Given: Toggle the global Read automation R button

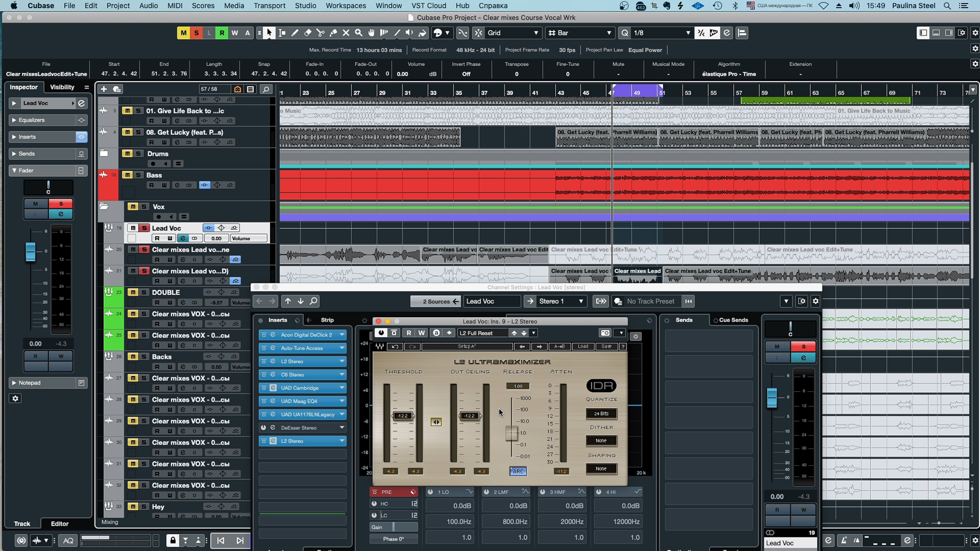Looking at the screenshot, I should (x=222, y=33).
